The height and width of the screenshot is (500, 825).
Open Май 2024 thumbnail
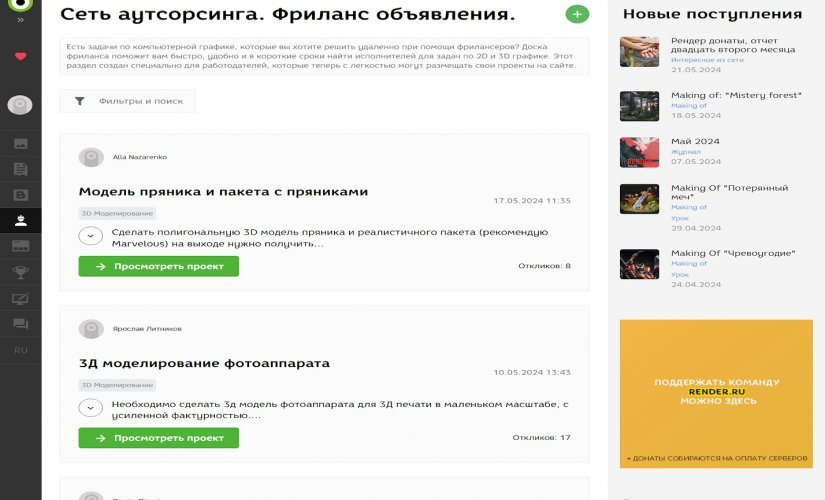point(639,153)
